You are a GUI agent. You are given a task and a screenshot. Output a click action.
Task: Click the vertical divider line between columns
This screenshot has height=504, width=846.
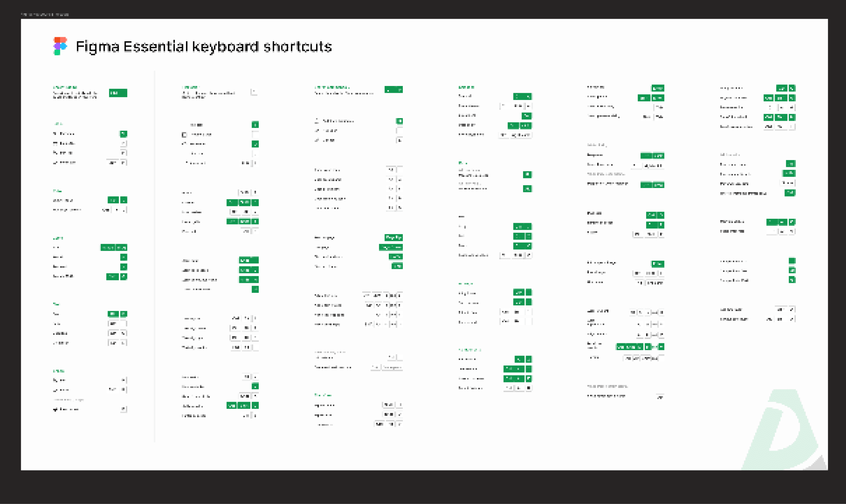click(x=155, y=256)
